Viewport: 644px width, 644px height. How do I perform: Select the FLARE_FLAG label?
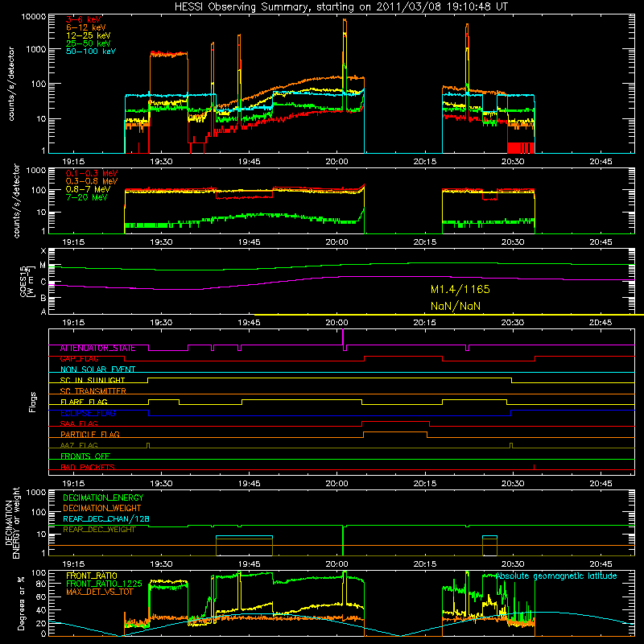pos(84,402)
